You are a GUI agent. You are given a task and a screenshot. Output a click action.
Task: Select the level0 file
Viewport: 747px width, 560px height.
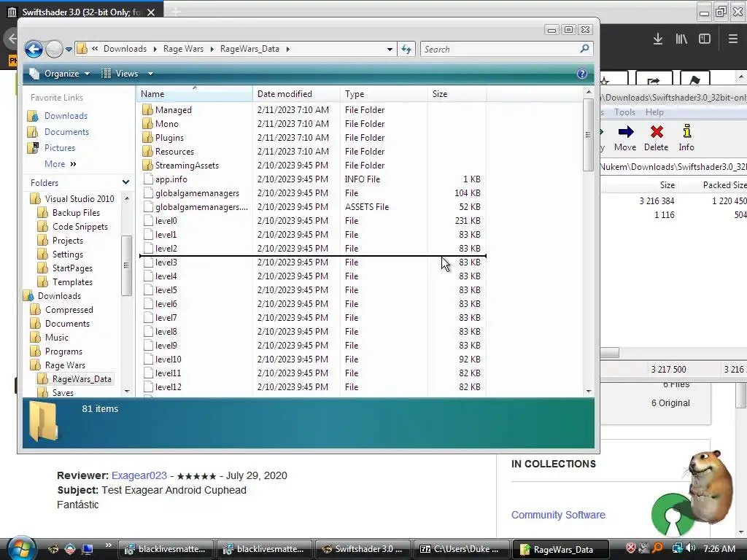tap(166, 220)
